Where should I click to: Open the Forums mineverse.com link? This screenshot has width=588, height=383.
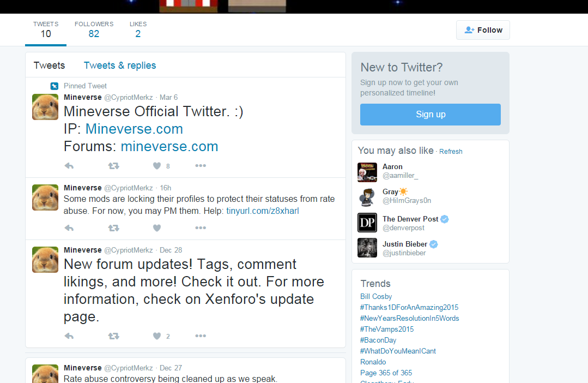[x=169, y=146]
